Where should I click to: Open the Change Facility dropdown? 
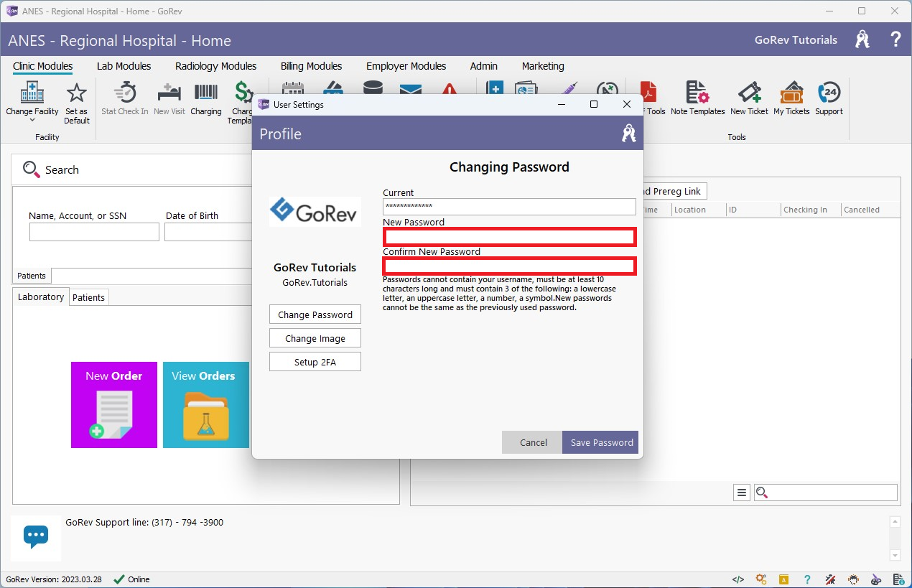(32, 102)
